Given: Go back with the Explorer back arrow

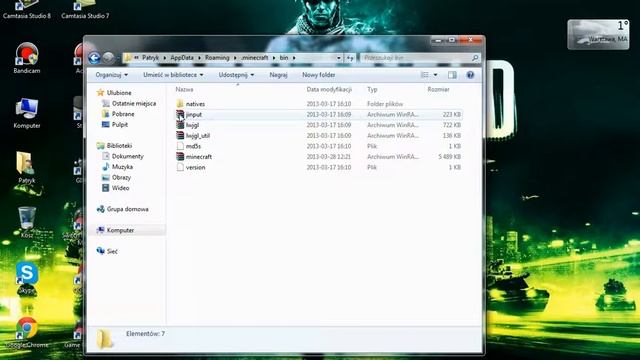Looking at the screenshot, I should pyautogui.click(x=94, y=58).
